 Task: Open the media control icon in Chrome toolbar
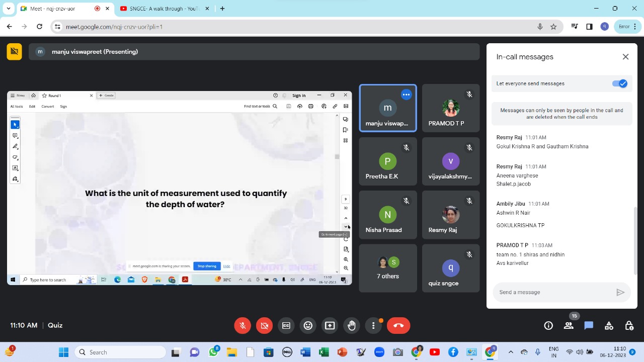click(575, 27)
